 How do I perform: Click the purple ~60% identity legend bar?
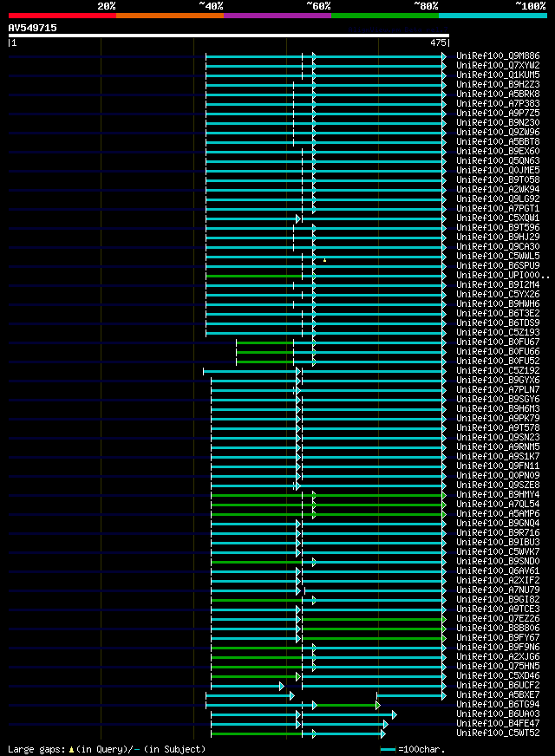277,16
